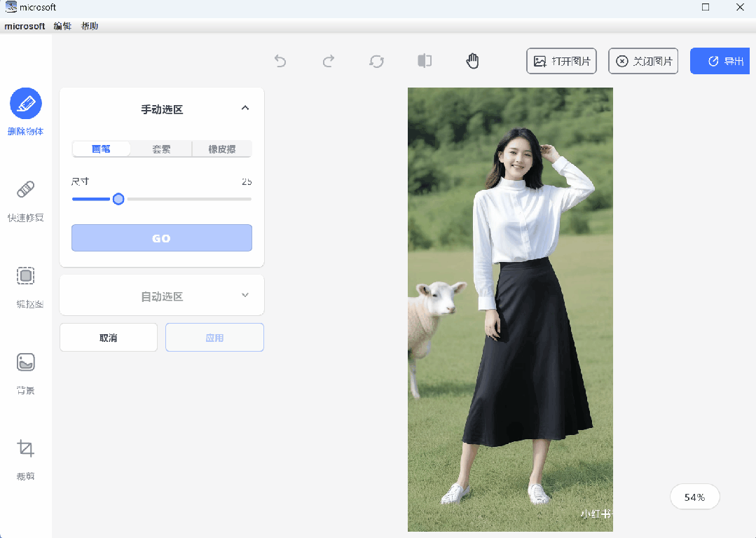Screen dimensions: 756x538
Task: Adjust the 尺寸 brush size slider
Action: click(118, 199)
